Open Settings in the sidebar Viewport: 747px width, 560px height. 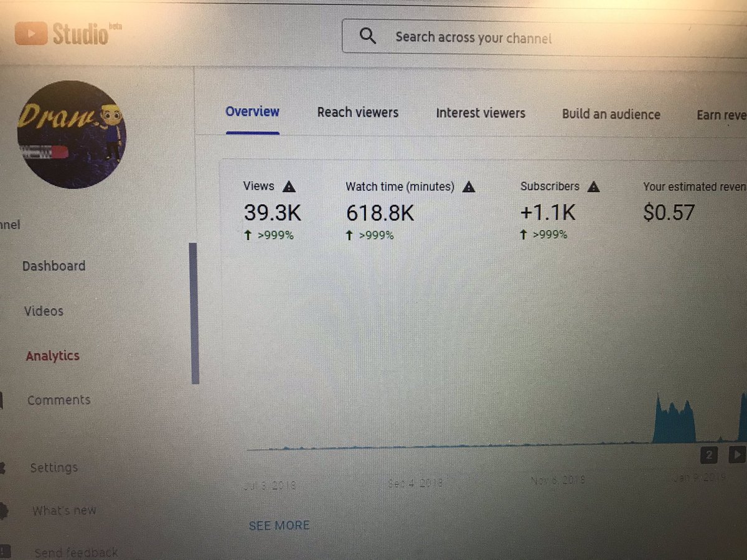54,467
